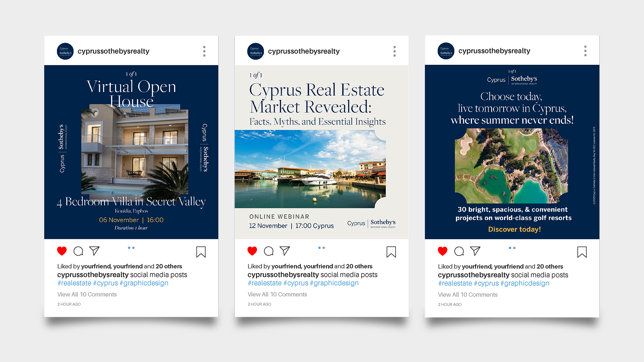The image size is (644, 362).
Task: Click '2 HOUR AGO' under Online Webinar post
Action: (260, 305)
